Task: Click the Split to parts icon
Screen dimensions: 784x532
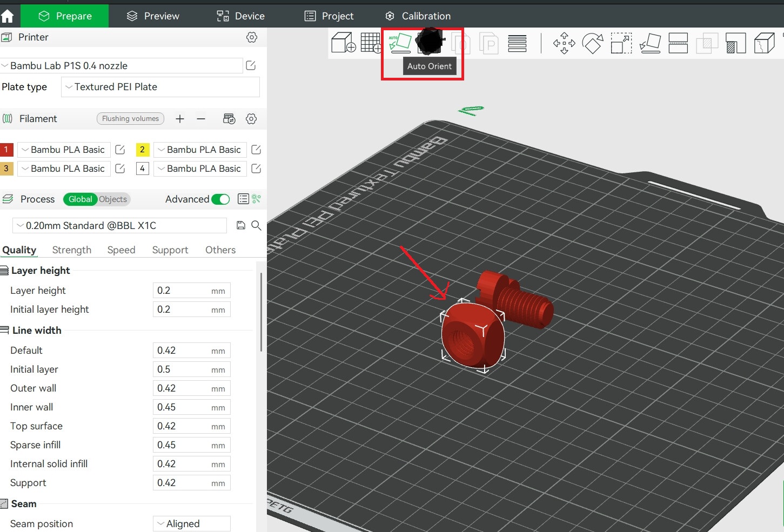Action: [x=489, y=43]
